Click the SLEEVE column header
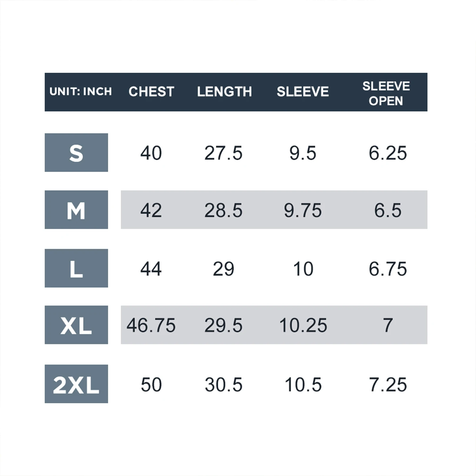Screen dimensions: 476x476 tap(303, 92)
